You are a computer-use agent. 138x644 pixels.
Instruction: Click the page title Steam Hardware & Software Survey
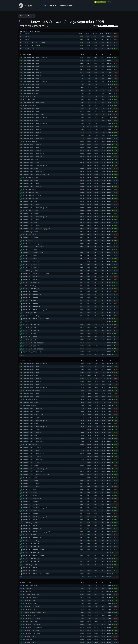coord(61,22)
